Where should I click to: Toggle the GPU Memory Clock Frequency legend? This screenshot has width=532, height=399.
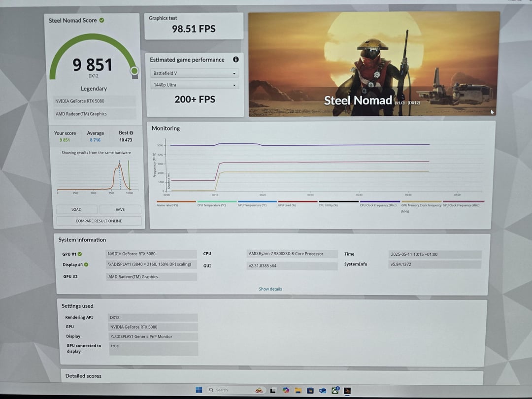coord(421,206)
